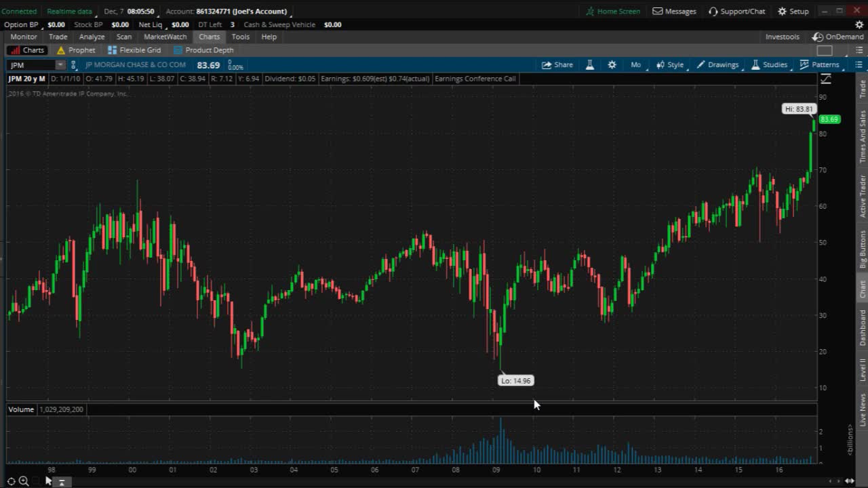868x488 pixels.
Task: Switch to the Scan tab
Action: click(x=124, y=37)
